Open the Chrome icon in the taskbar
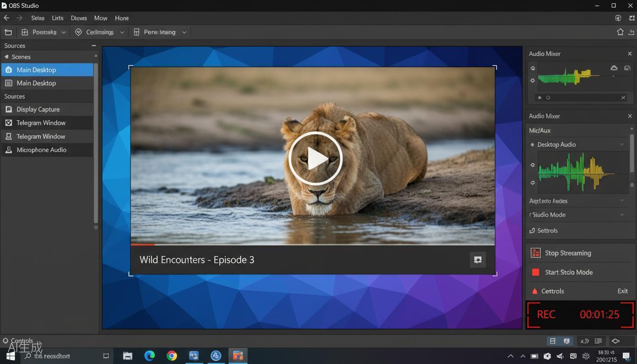The image size is (637, 364). pos(172,355)
